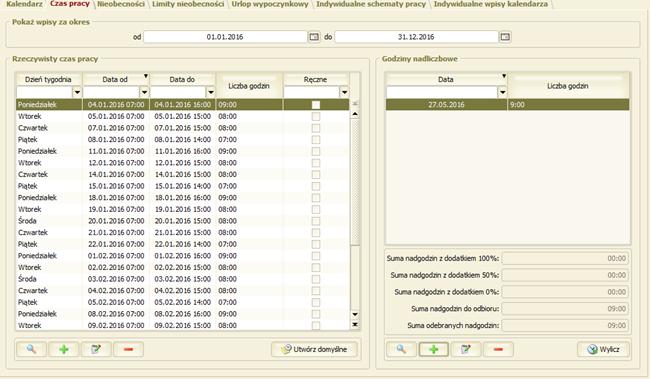Open Data do filter dropdown
Screen dimensions: 650x379
point(211,92)
